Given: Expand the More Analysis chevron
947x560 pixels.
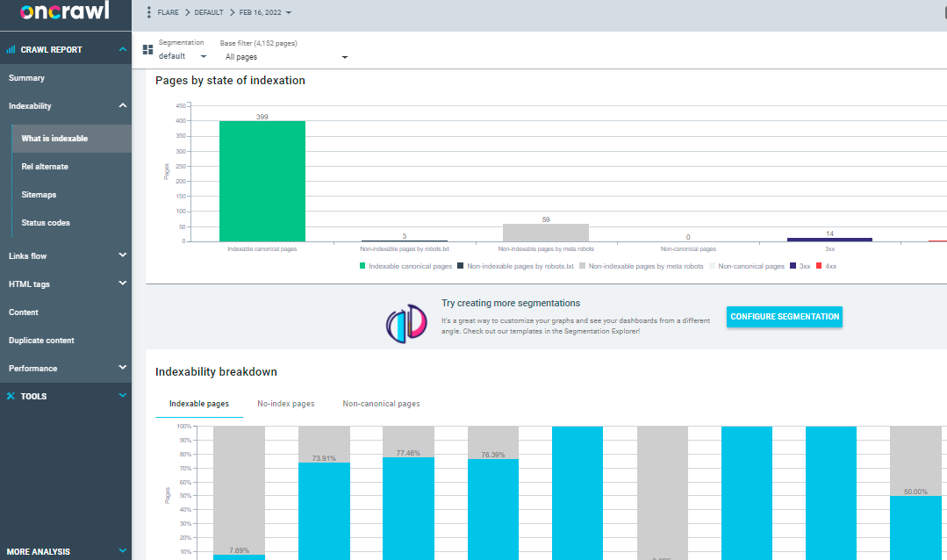Looking at the screenshot, I should [x=123, y=552].
